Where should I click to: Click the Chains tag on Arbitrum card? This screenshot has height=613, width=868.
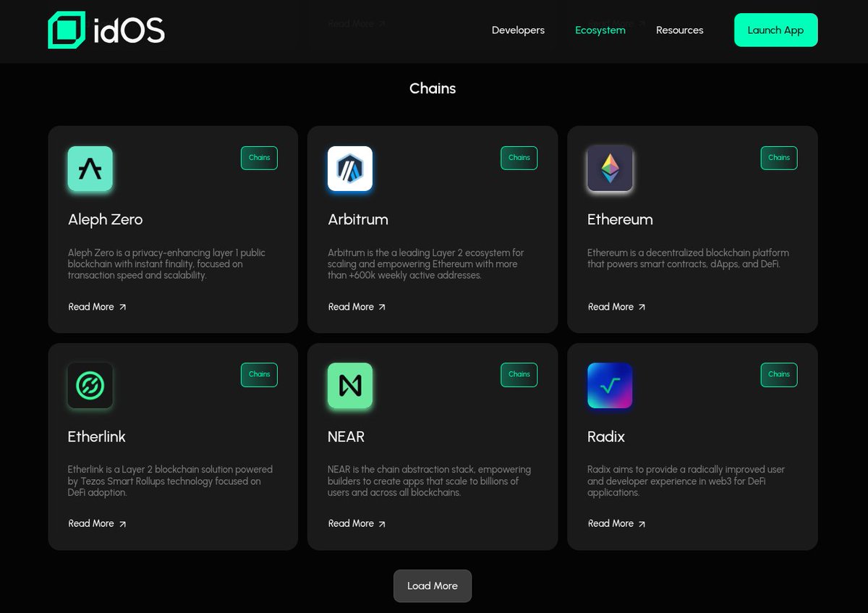click(x=519, y=158)
